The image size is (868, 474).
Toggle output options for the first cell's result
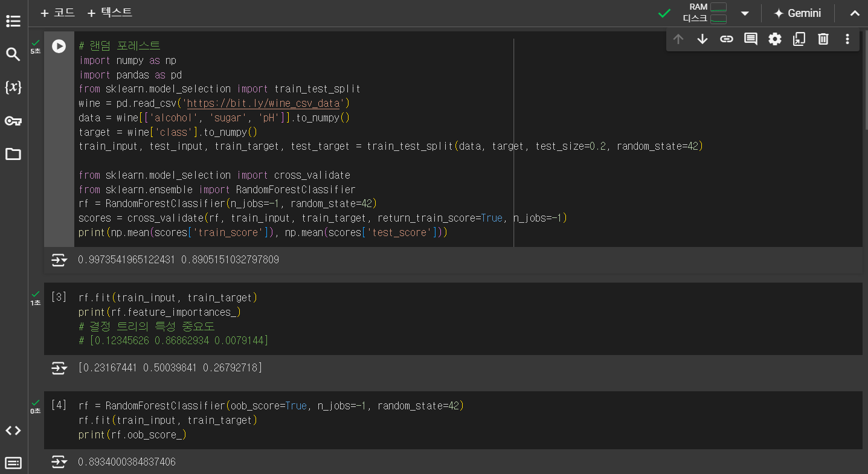(59, 260)
